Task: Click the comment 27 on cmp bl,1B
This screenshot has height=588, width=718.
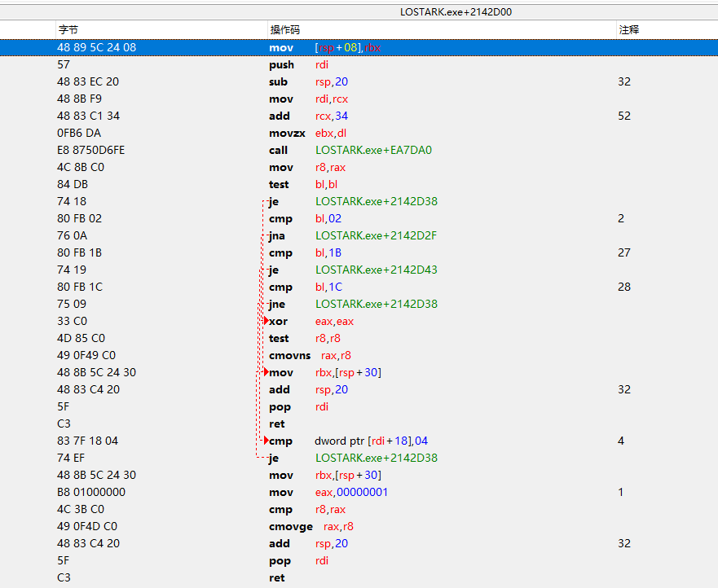Action: (624, 252)
